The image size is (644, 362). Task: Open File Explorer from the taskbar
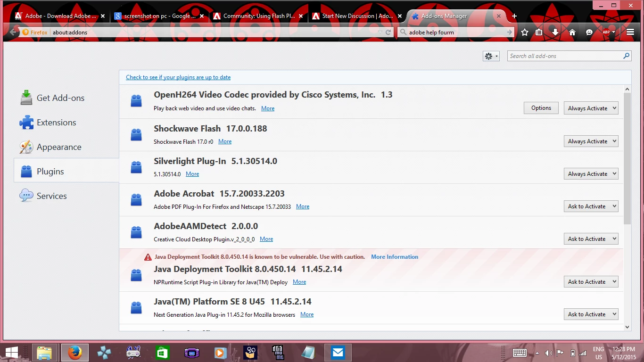click(x=44, y=353)
